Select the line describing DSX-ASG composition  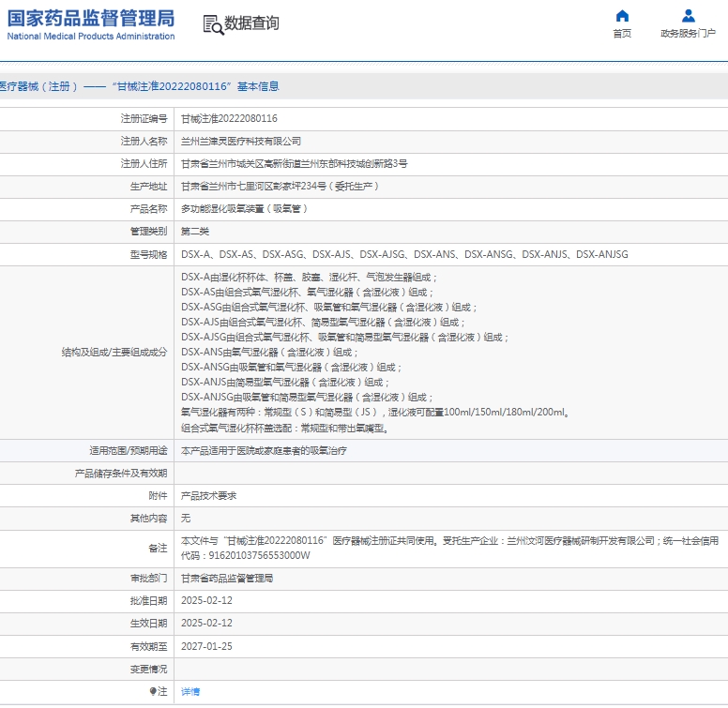[329, 308]
